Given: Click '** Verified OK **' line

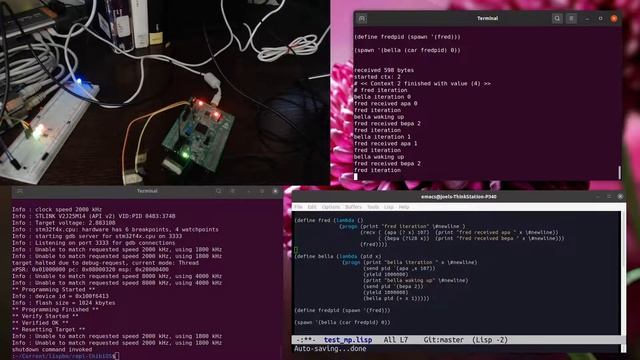Looking at the screenshot, I should tap(40, 322).
